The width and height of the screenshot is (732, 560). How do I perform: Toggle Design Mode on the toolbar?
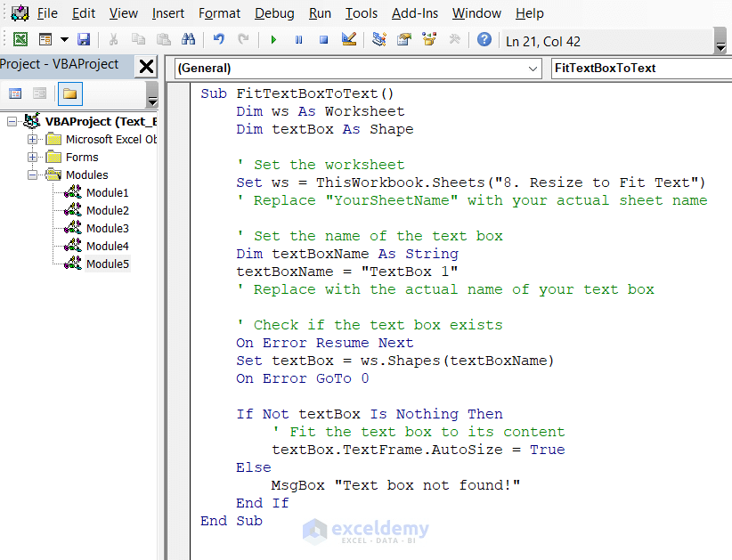pos(349,39)
